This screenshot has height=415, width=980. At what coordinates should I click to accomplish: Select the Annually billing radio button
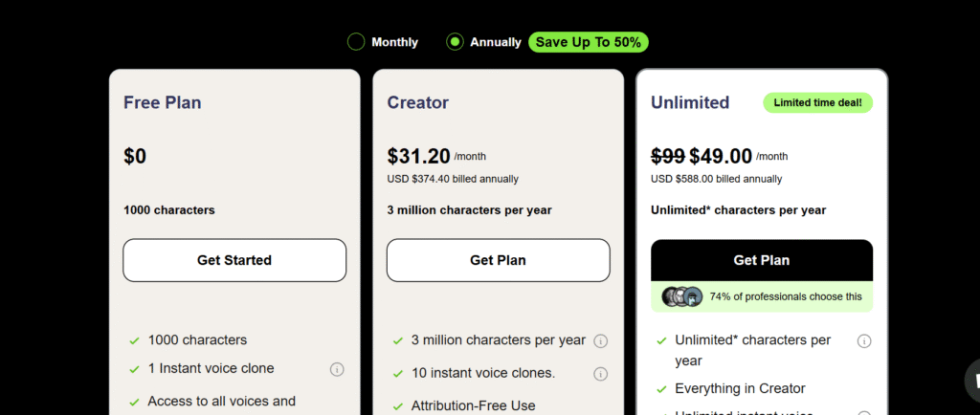tap(455, 42)
